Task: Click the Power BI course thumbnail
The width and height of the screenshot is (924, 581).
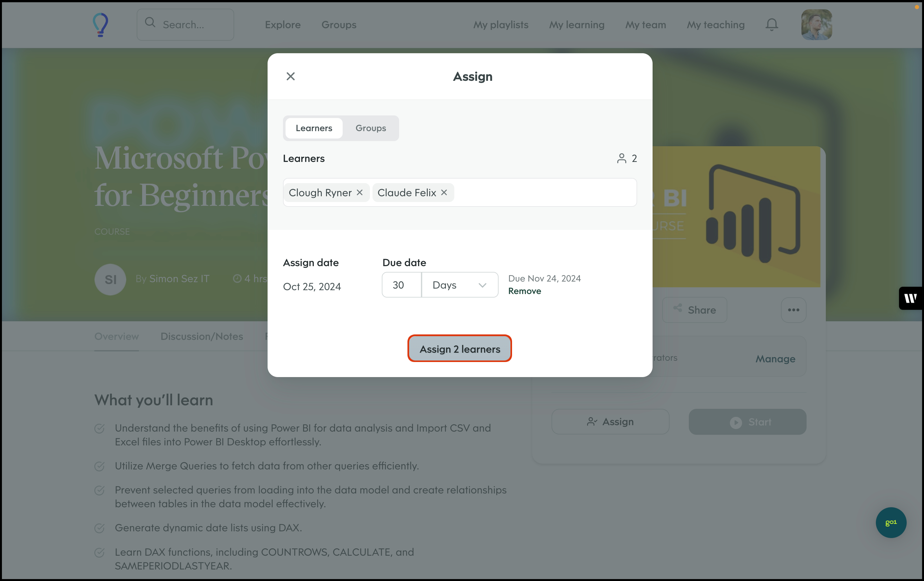Action: (736, 217)
